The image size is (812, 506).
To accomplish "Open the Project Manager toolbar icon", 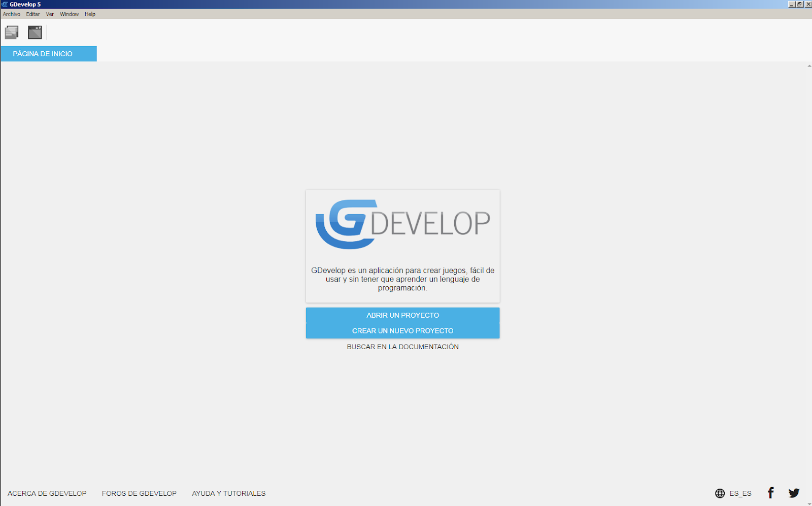I will [11, 32].
